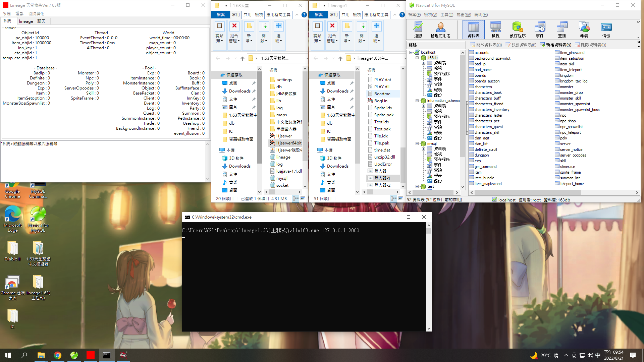Image resolution: width=644 pixels, height=362 pixels.
Task: Open Microsoft Edge desktop shortcut
Action: click(x=13, y=219)
